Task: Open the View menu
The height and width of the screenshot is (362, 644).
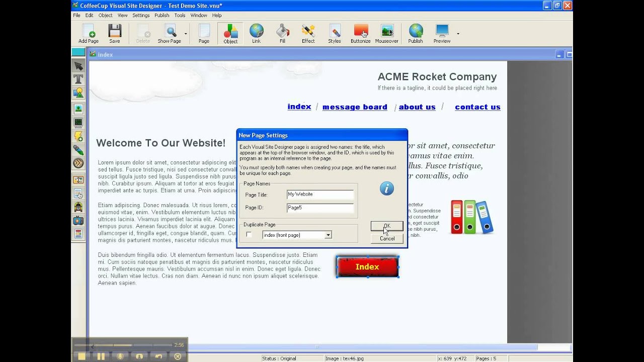Action: 122,15
